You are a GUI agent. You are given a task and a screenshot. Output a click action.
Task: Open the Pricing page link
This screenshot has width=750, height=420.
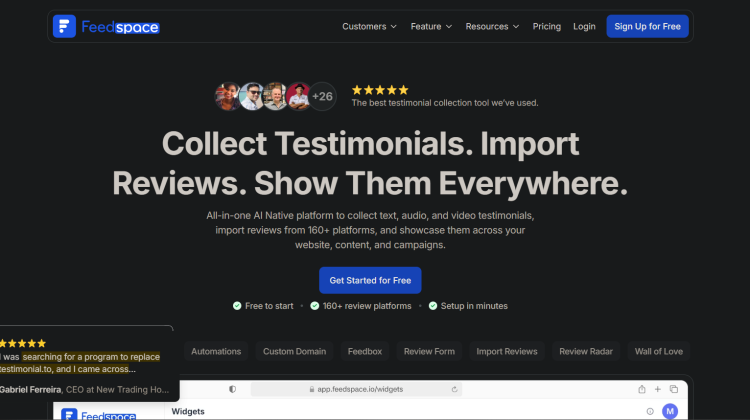(x=547, y=26)
